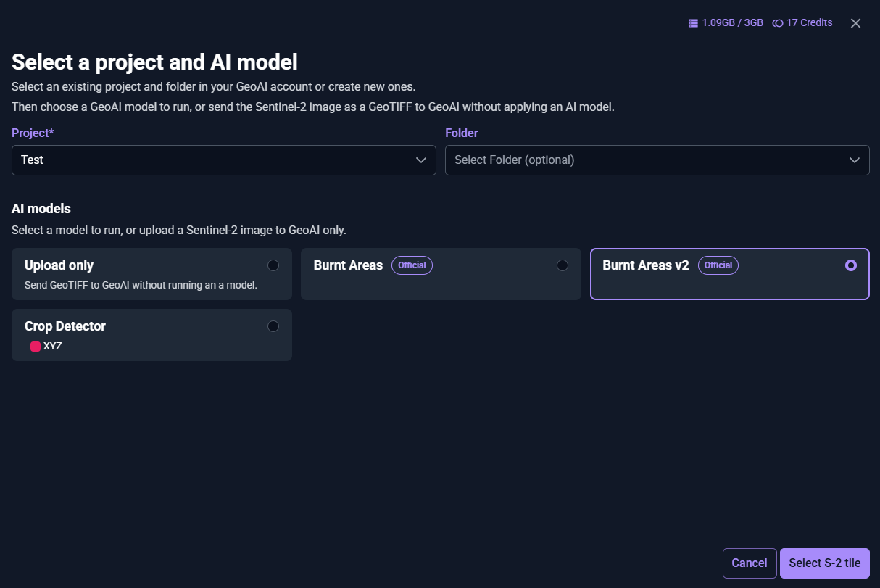Select the Crop Detector model card
Viewport: 880px width, 588px height.
(151, 335)
